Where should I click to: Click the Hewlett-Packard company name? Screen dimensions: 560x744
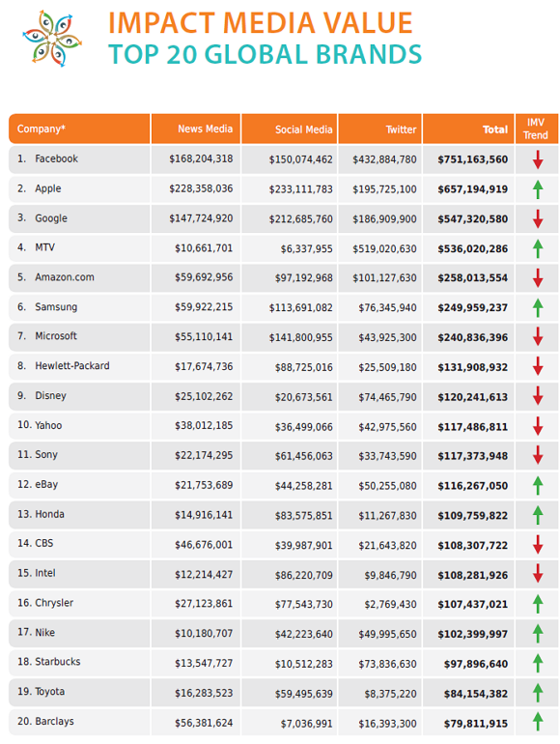pos(72,366)
